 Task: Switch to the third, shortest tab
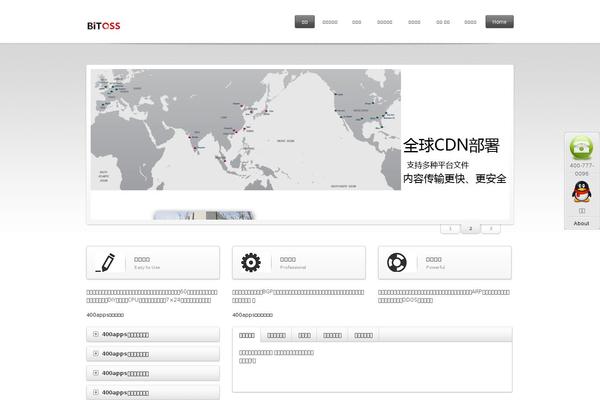304,335
